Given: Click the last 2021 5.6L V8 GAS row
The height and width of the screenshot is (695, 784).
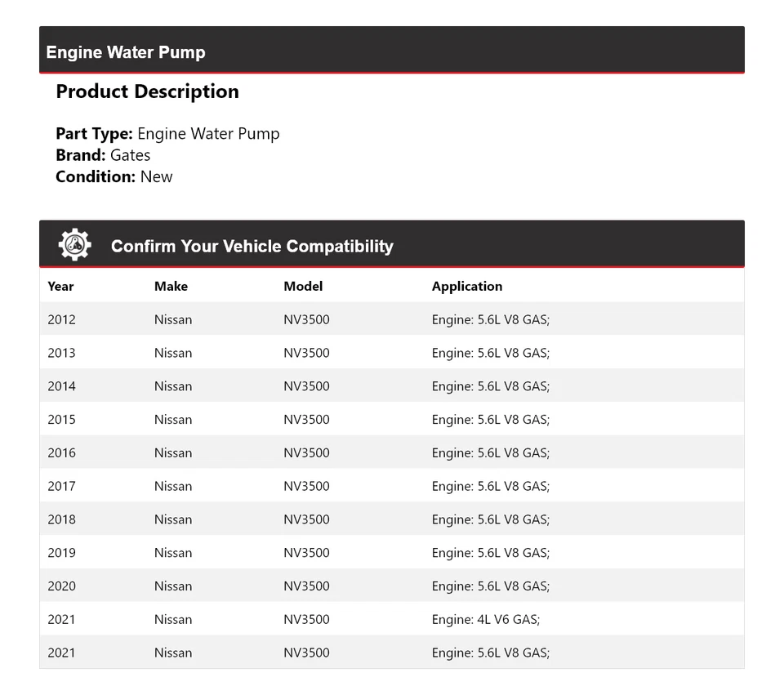Looking at the screenshot, I should tap(392, 652).
